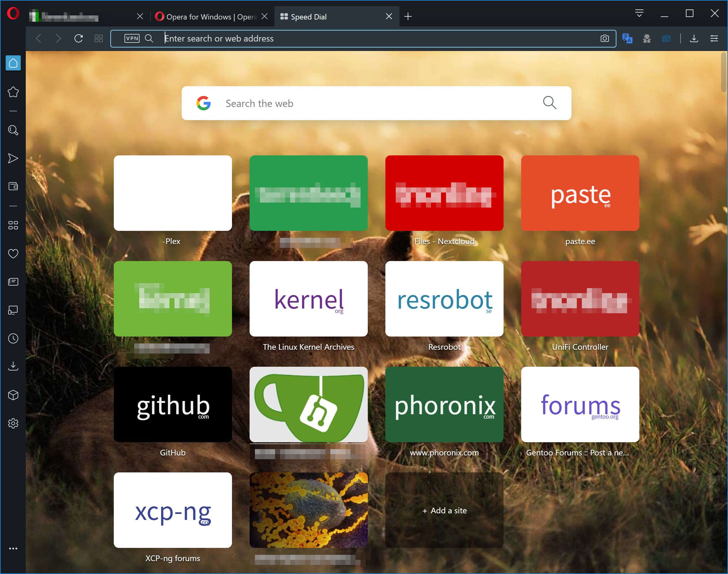Click the search input field on Speed Dial

point(378,103)
